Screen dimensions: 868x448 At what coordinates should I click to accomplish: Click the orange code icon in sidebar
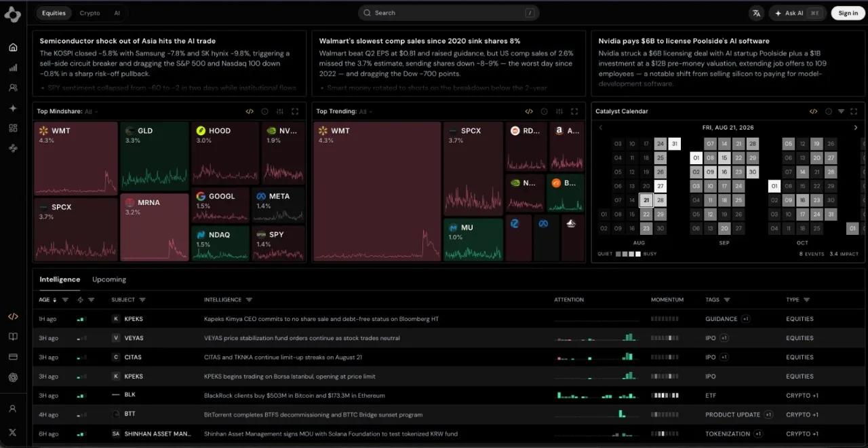pos(13,316)
